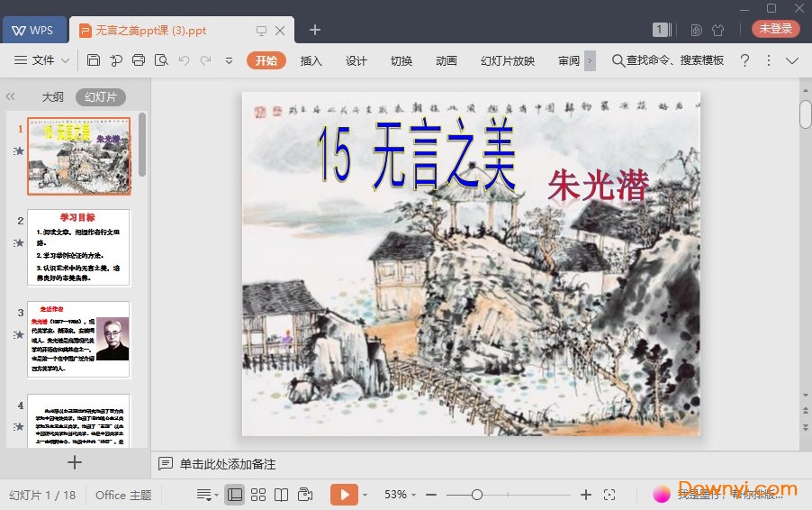This screenshot has width=812, height=510.
Task: Expand the ribbon with chevron
Action: coord(792,60)
